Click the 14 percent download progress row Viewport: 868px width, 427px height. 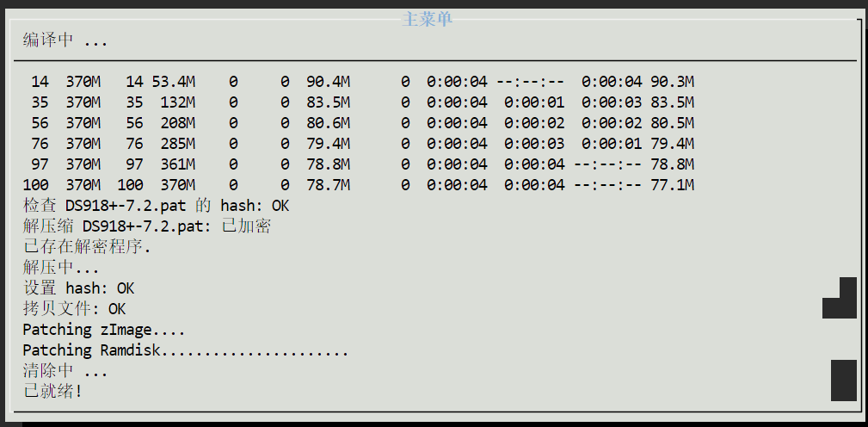pos(358,82)
